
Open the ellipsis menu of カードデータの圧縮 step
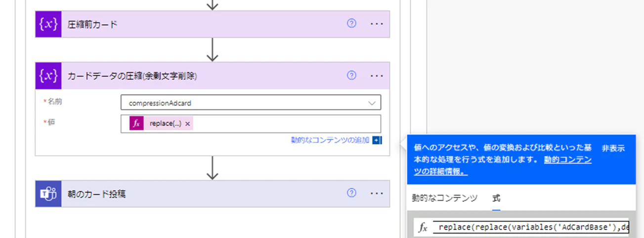point(377,76)
